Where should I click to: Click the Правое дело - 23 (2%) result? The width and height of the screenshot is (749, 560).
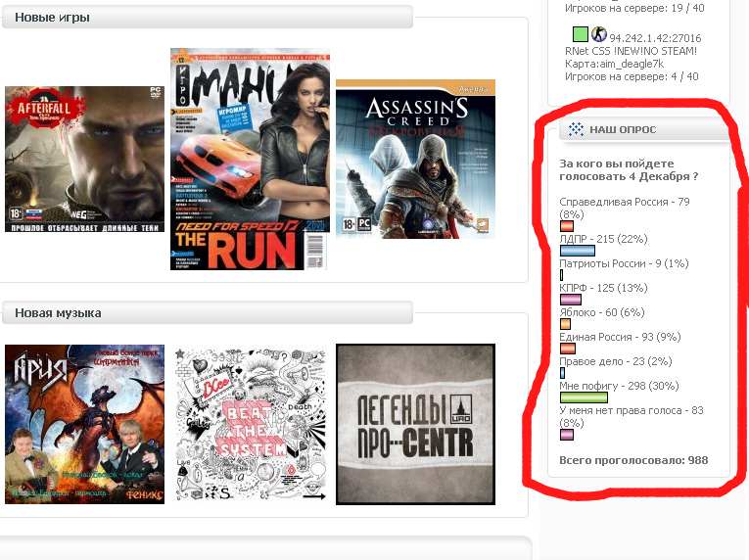pos(616,361)
